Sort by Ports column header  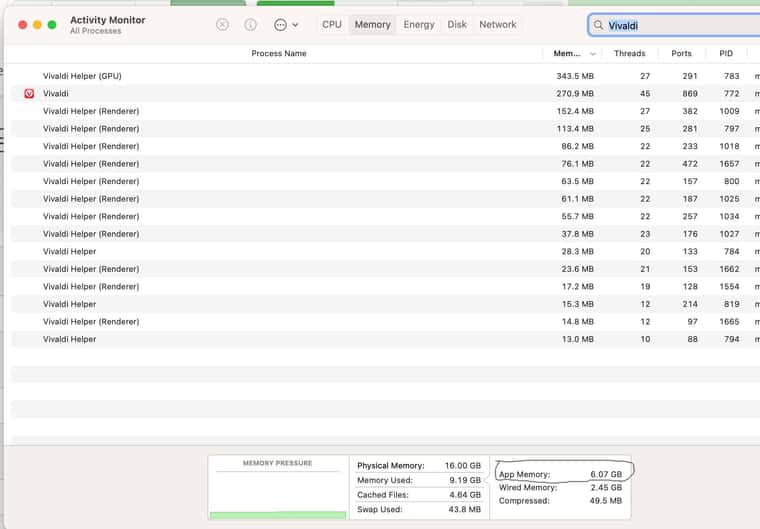click(x=681, y=53)
